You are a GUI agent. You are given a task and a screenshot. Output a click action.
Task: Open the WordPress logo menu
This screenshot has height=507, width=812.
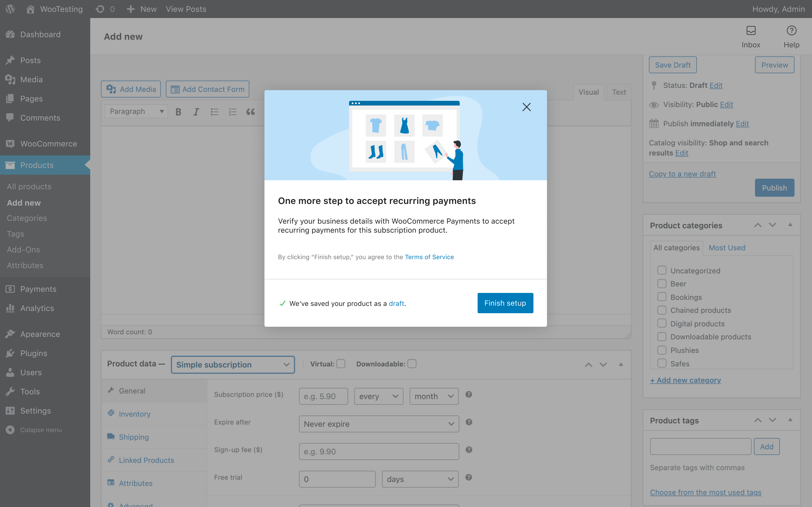[x=10, y=9]
